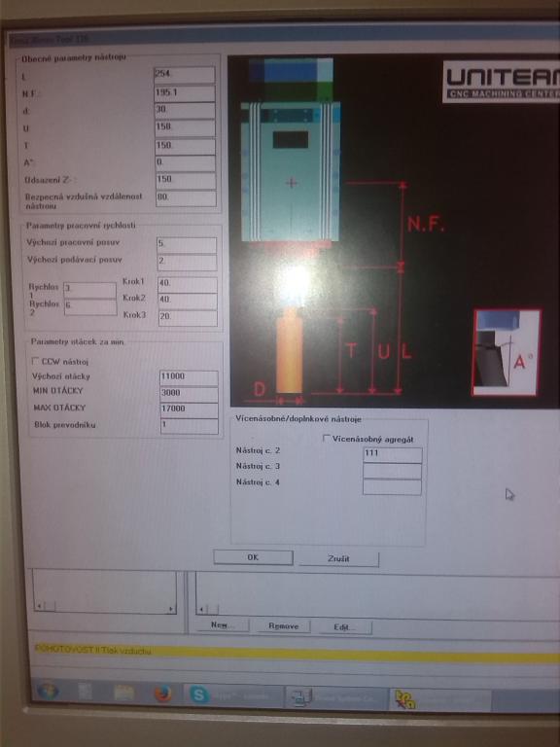Cancel with the Zrušit button
The width and height of the screenshot is (560, 747).
[338, 559]
